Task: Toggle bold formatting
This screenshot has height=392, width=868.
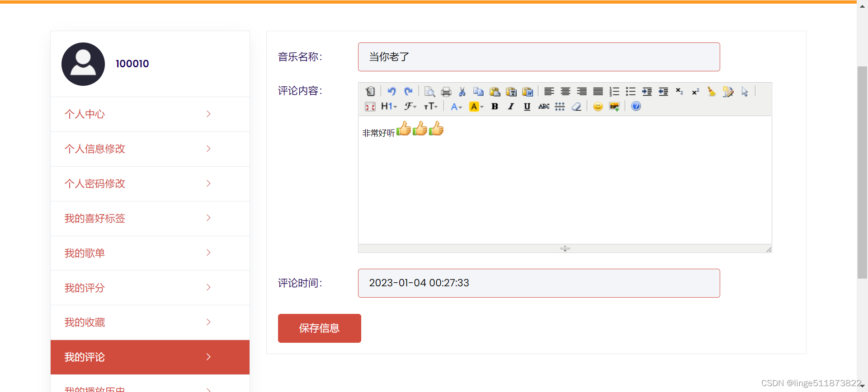Action: coord(495,107)
